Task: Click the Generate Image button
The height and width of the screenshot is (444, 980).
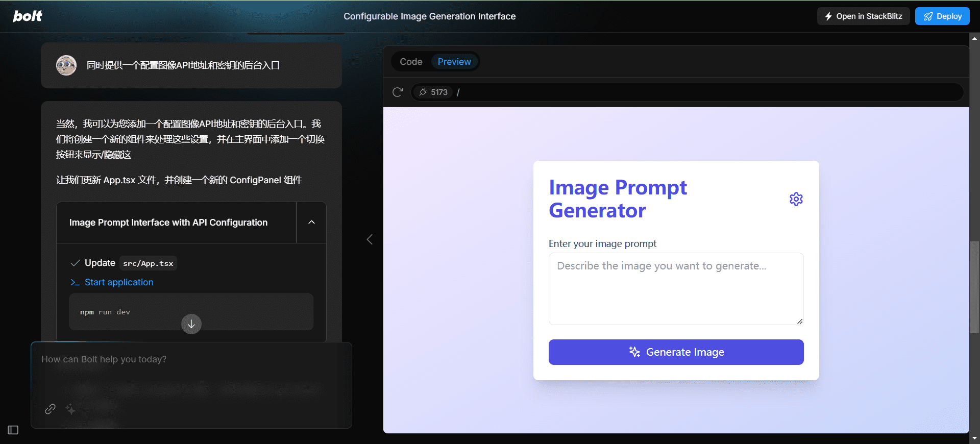Action: [676, 352]
